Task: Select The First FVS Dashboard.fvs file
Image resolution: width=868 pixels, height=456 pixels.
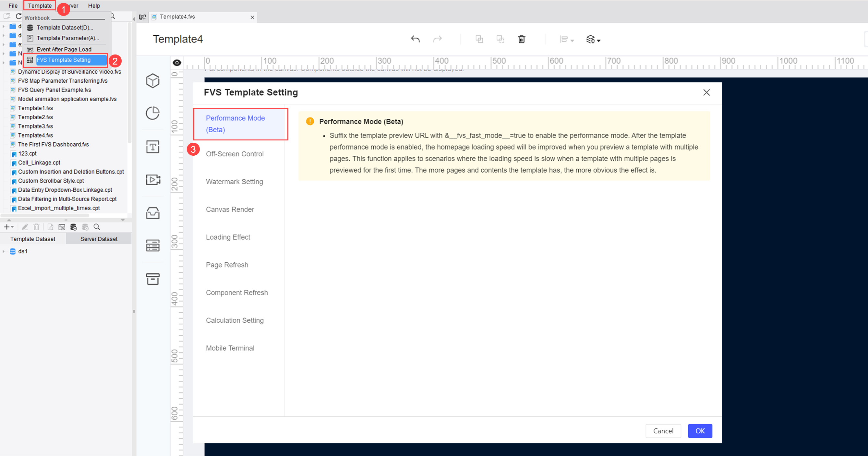Action: coord(53,145)
